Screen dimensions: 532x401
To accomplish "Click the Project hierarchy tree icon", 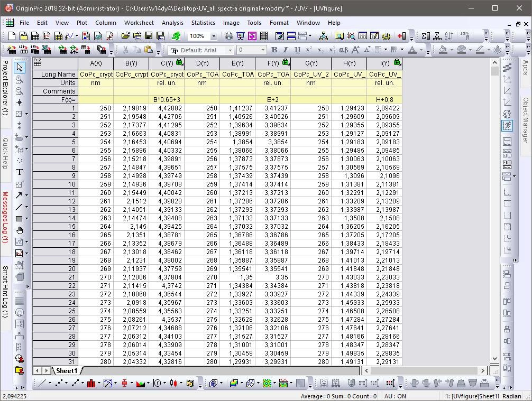I will coord(324,35).
